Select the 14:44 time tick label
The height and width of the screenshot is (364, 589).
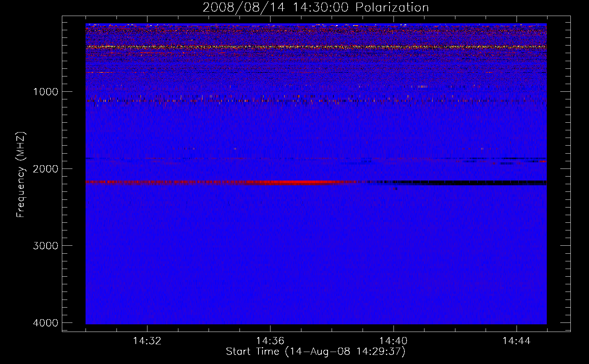pyautogui.click(x=516, y=341)
